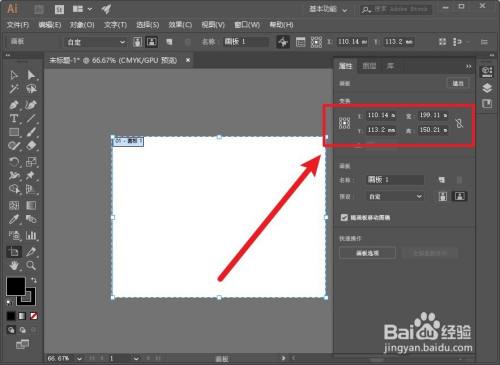Screen dimensions: 500x365
Task: Open the 选择(S) menu
Action: (147, 25)
